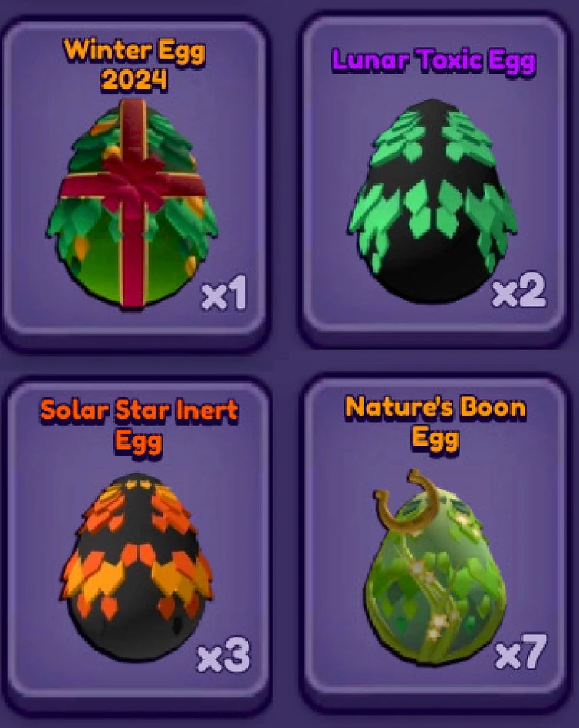Click the x2 quantity on Lunar Toxic Egg
Screen dimensions: 579x728
point(519,290)
